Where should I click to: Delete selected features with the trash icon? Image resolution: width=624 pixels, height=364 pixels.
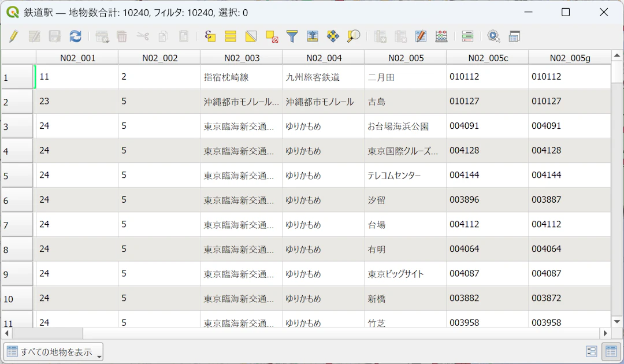[122, 36]
